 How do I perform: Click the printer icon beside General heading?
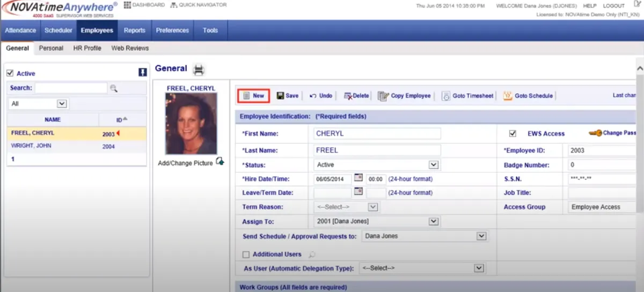click(x=199, y=70)
